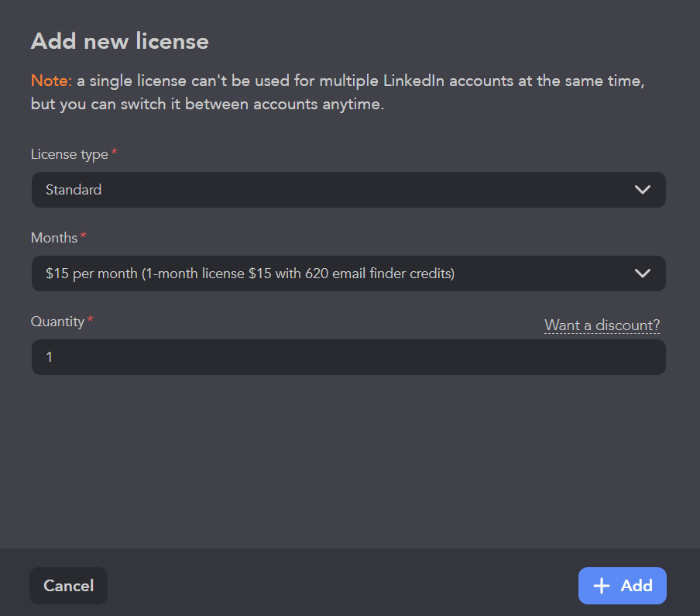Cancel adding a new license
Viewport: 700px width, 616px height.
(x=68, y=586)
